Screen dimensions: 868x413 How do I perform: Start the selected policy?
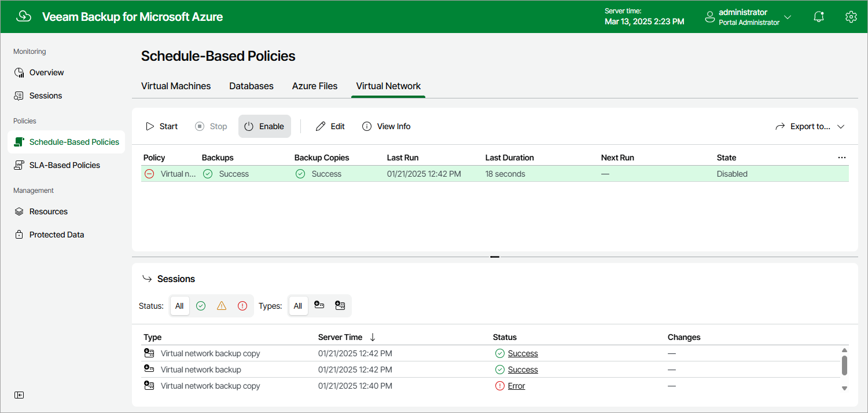161,126
